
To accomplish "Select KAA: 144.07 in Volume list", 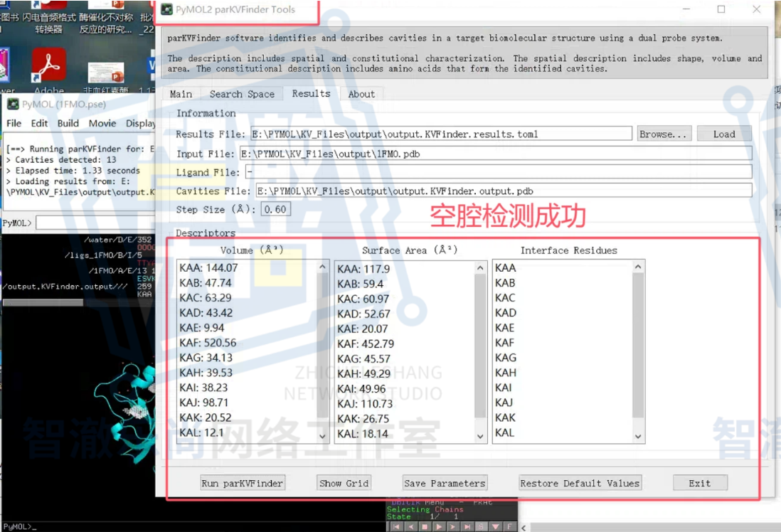I will tap(208, 267).
